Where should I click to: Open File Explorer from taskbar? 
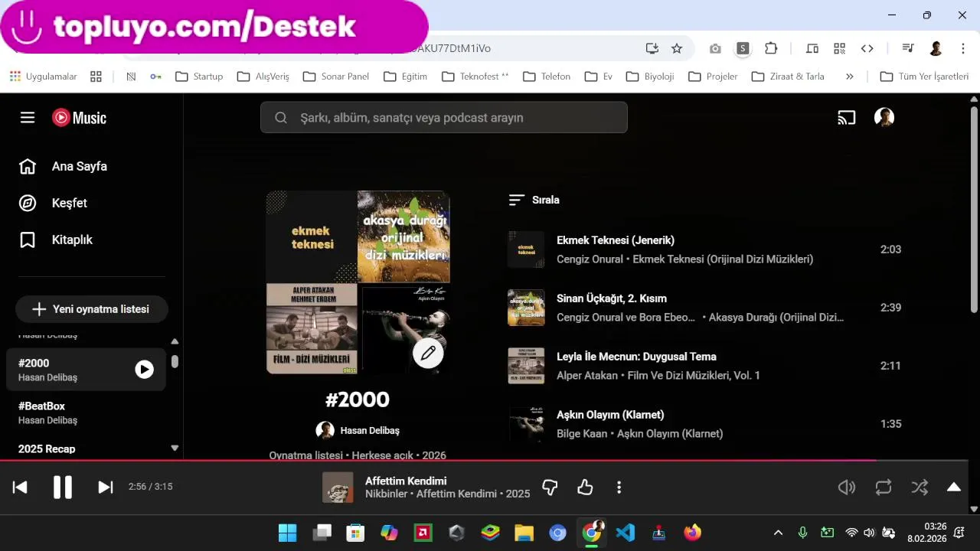pyautogui.click(x=523, y=533)
